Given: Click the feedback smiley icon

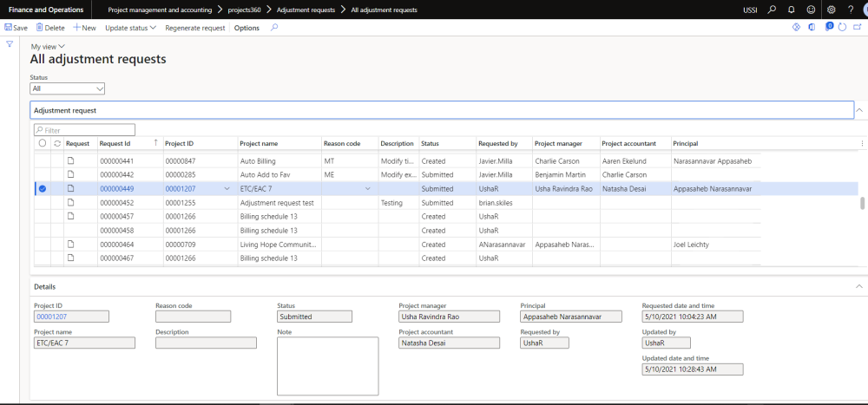Looking at the screenshot, I should coord(811,10).
